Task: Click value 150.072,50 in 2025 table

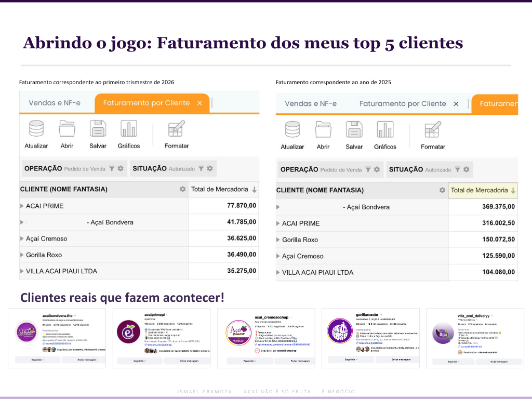Action: click(498, 239)
